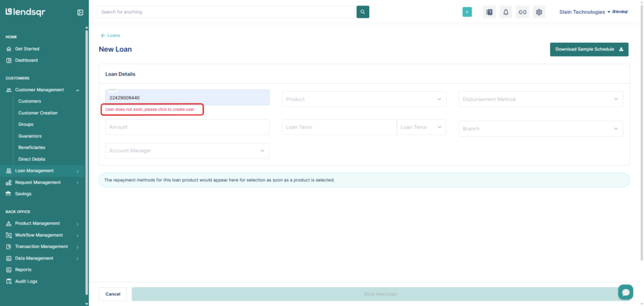The width and height of the screenshot is (644, 306).
Task: Open the settings gear icon
Action: (x=539, y=12)
